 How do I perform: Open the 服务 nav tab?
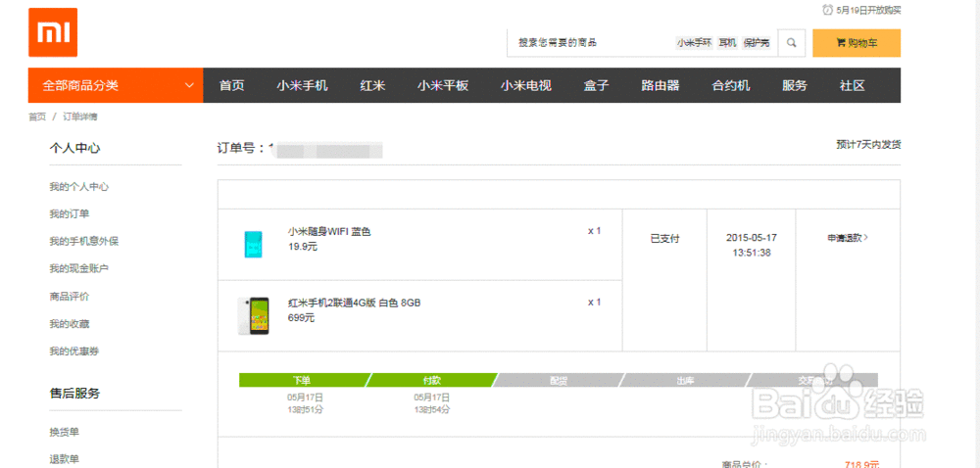[795, 86]
